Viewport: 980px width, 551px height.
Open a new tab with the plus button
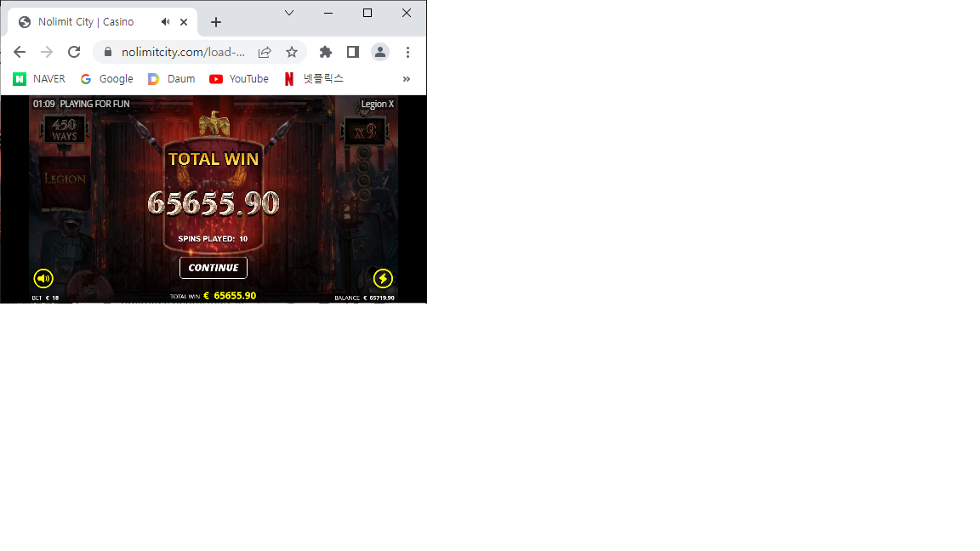215,22
